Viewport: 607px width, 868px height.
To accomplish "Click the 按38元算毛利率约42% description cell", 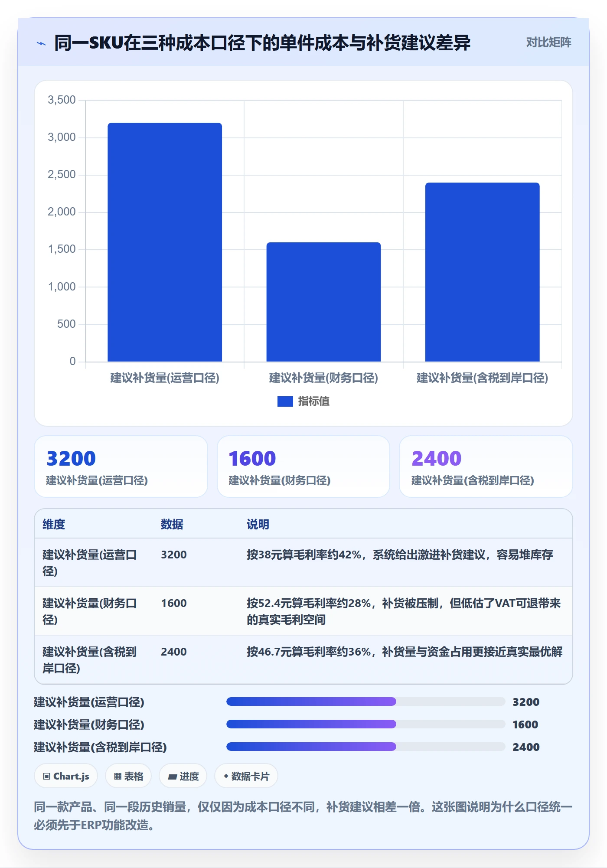I will tap(400, 555).
